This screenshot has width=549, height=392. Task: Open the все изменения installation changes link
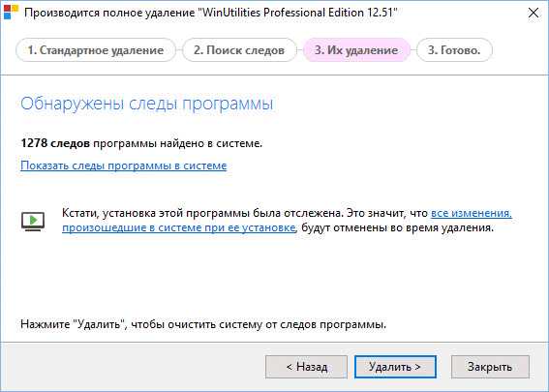coord(472,213)
